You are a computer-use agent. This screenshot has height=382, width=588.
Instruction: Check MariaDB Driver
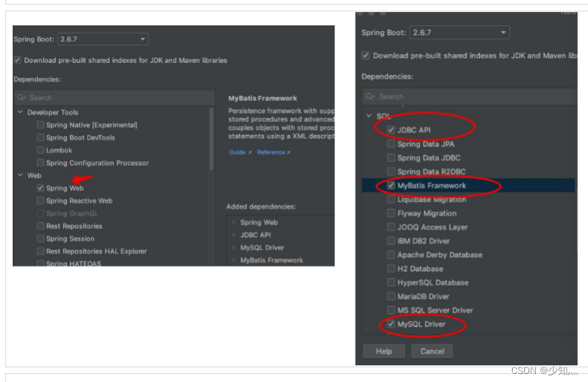390,297
